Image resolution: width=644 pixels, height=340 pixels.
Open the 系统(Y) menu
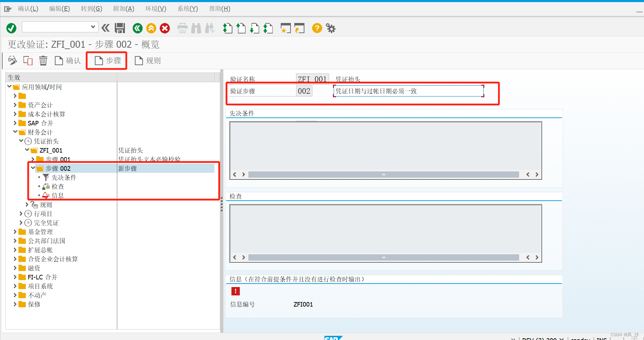[188, 9]
